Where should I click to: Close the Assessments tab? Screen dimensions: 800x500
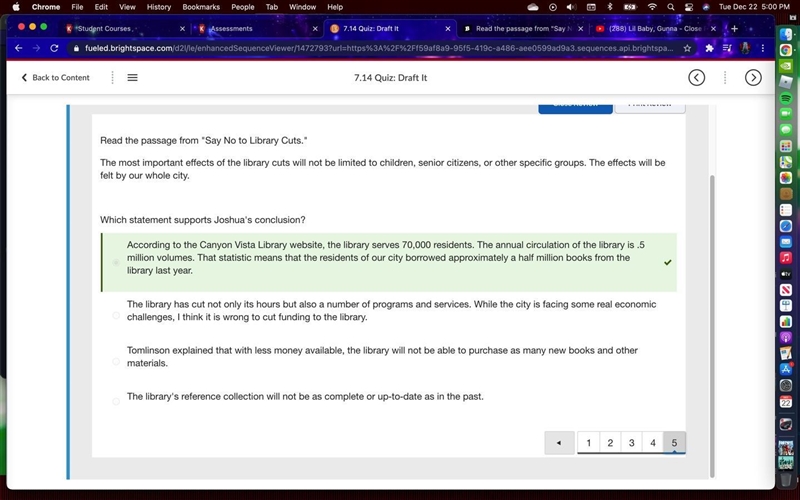[x=315, y=29]
